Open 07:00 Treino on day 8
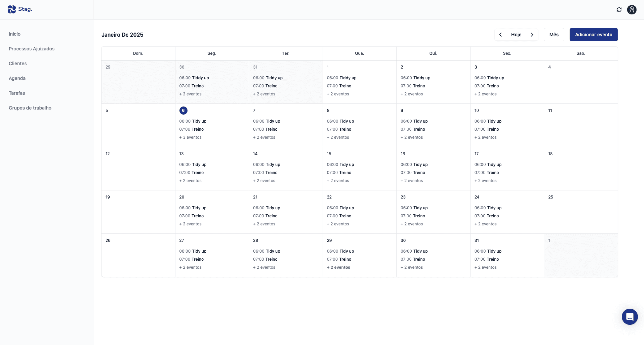 pyautogui.click(x=339, y=129)
